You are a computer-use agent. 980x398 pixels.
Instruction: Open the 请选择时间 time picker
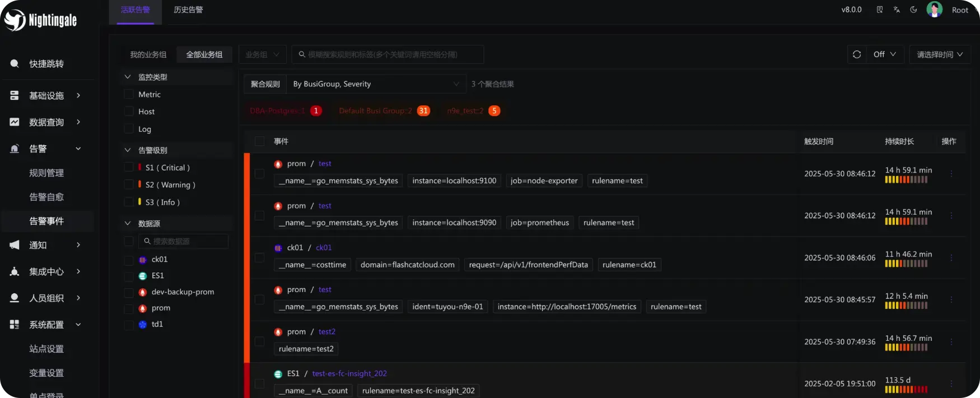click(x=940, y=54)
